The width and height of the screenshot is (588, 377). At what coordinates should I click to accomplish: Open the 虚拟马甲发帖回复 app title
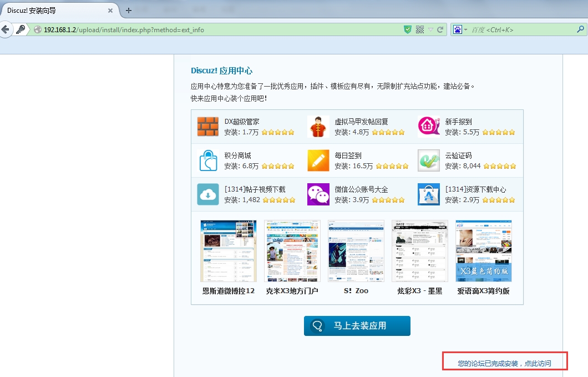(x=362, y=122)
